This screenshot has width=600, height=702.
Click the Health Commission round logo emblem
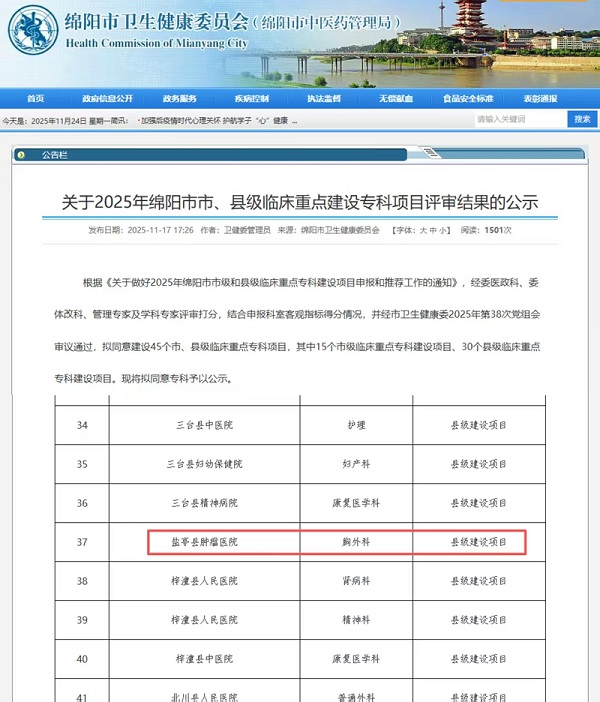tap(33, 30)
